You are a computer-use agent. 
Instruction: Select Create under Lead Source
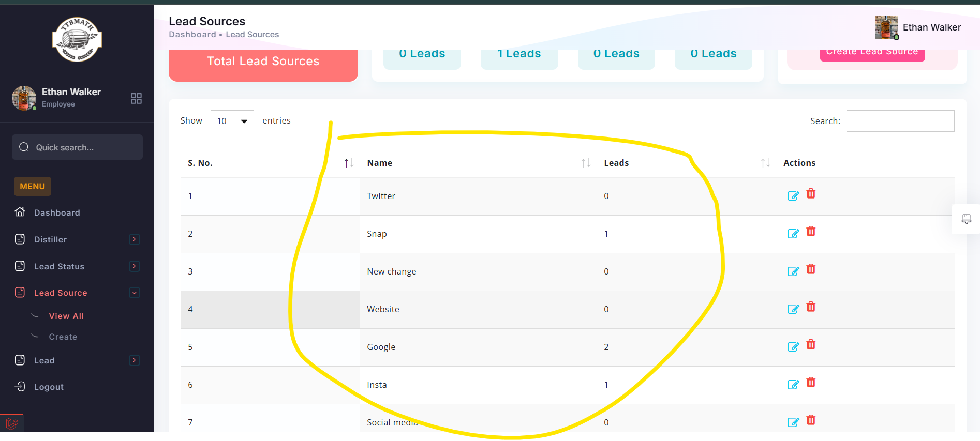coord(63,337)
